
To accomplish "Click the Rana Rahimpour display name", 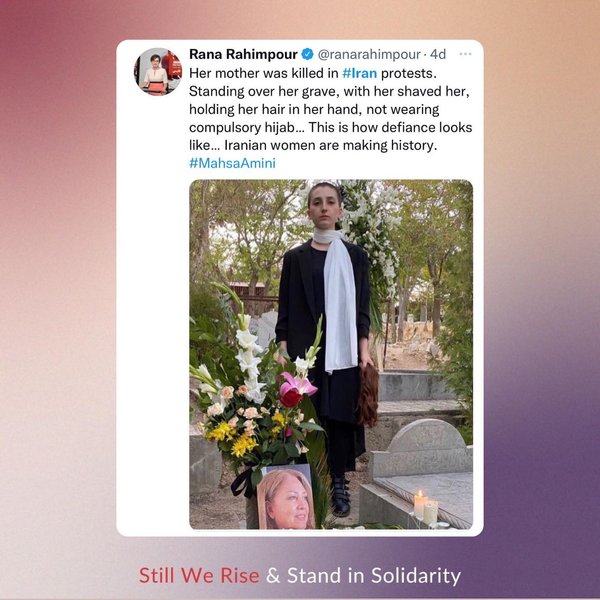I will click(x=243, y=54).
